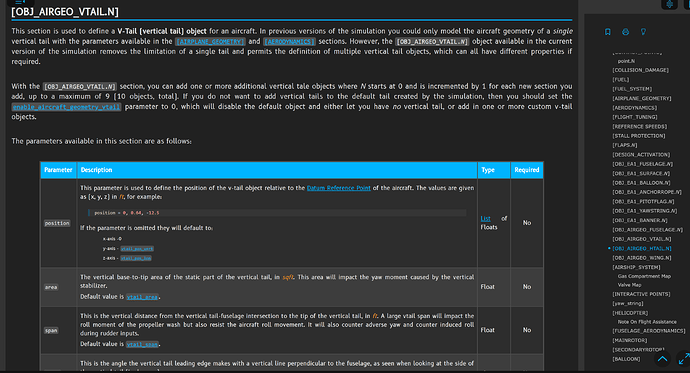This screenshot has width=690, height=373.
Task: Follow the vtail_area default value link
Action: 142,297
